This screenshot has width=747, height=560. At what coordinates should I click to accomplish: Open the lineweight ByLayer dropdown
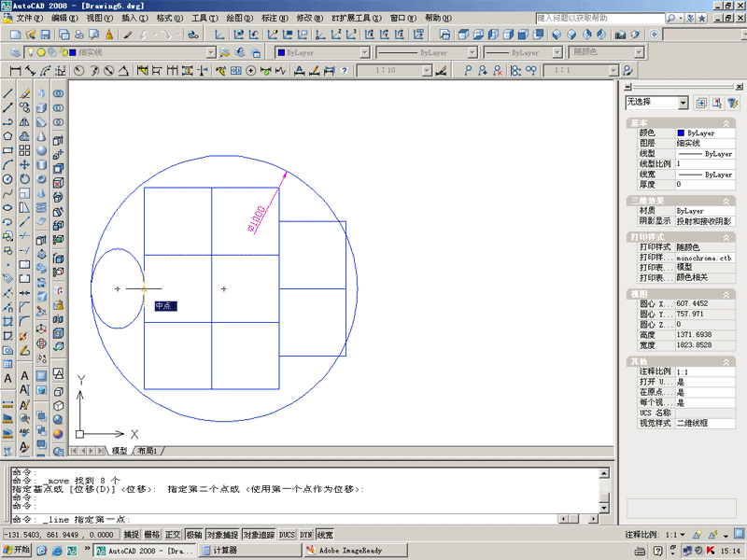tap(557, 52)
